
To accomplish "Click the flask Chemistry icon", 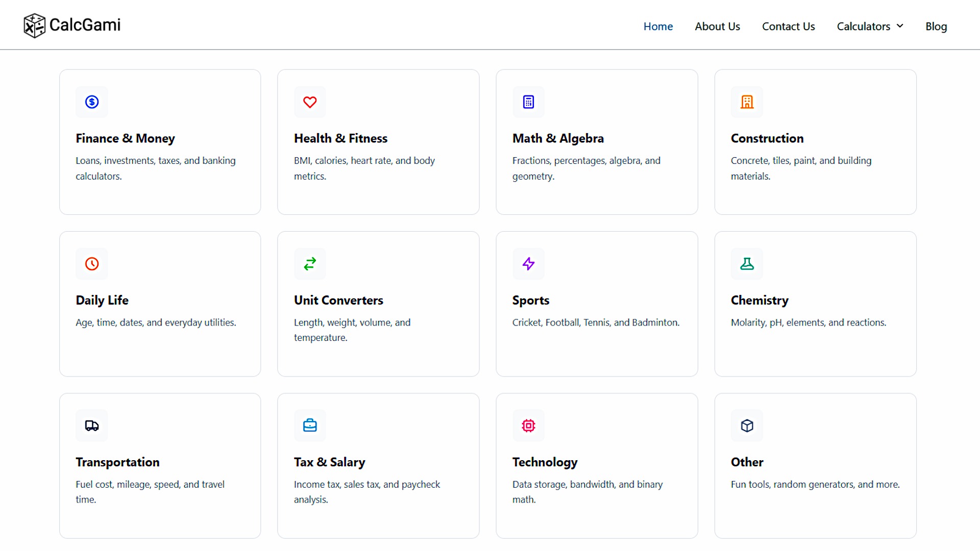I will click(x=747, y=264).
